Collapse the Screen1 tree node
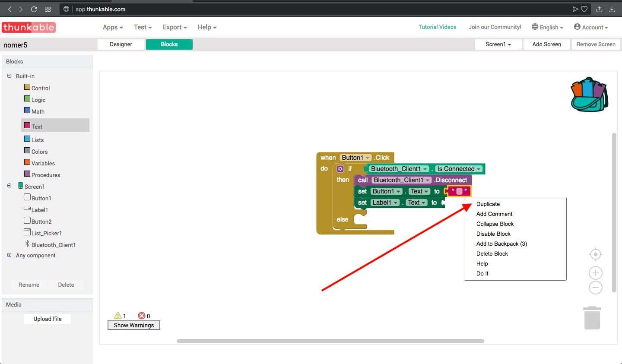 (9, 186)
